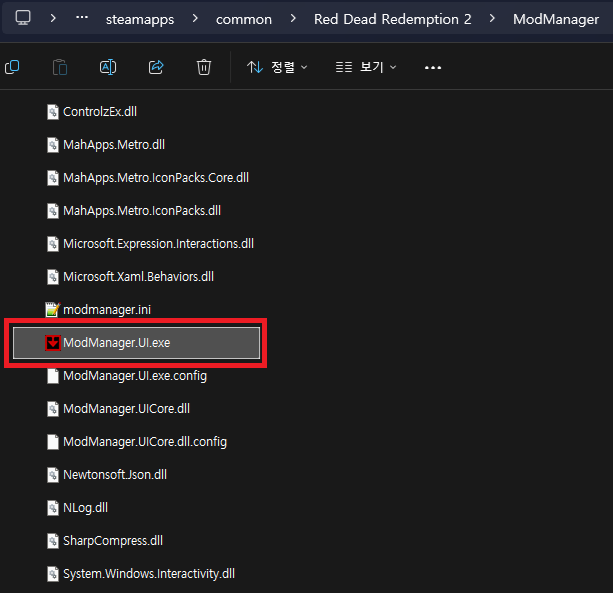Click the Share icon in toolbar
The height and width of the screenshot is (593, 613).
(156, 67)
